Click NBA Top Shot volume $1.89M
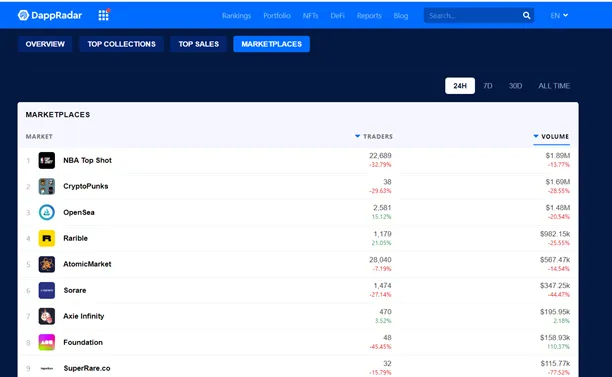 click(x=558, y=156)
